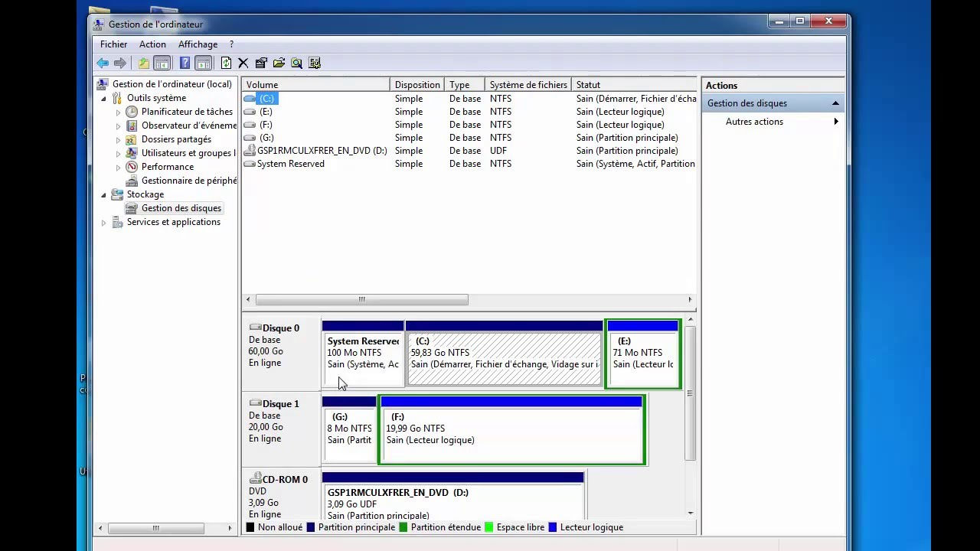
Task: Click the green Espace libre legend swatch
Action: pos(489,527)
